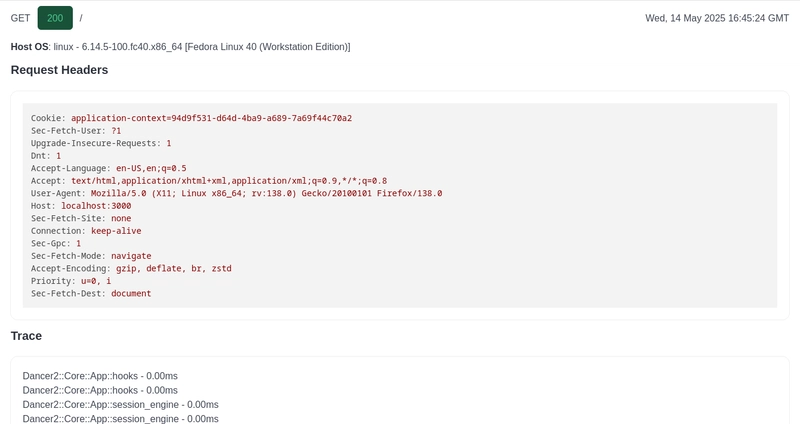Screen dimensions: 800x424
Task: Click the Host OS Fedora Linux line
Action: (x=180, y=47)
